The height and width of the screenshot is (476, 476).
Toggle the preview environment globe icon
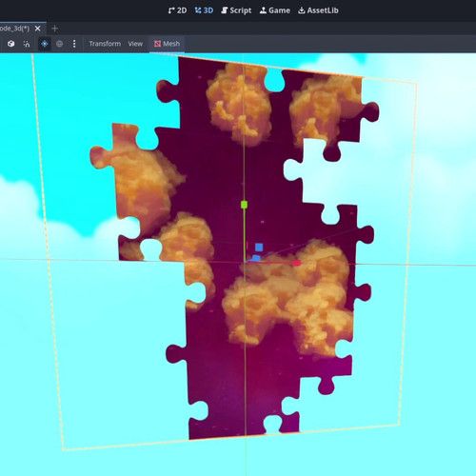(59, 44)
